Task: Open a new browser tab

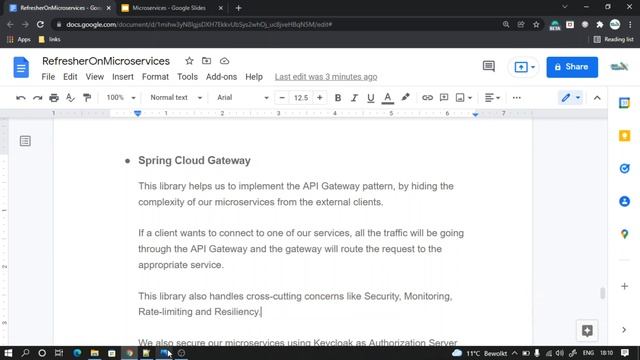Action: pyautogui.click(x=239, y=8)
